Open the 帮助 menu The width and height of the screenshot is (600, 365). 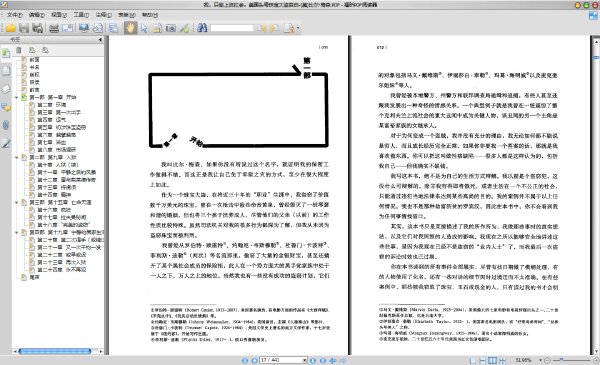(150, 15)
